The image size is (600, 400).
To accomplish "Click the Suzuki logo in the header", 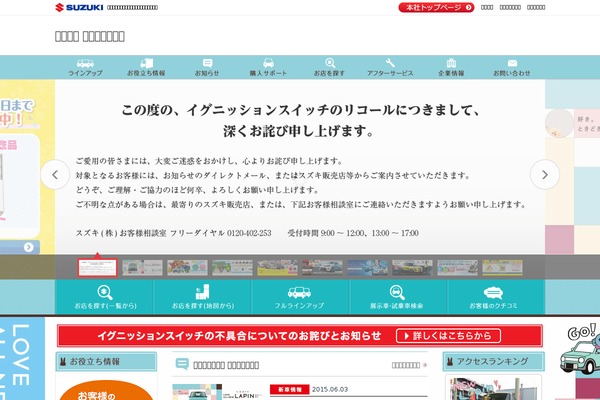I will pos(79,7).
